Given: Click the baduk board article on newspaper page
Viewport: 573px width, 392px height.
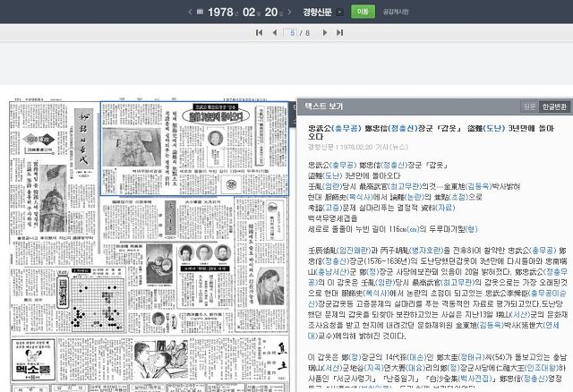Looking at the screenshot, I should tap(98, 303).
